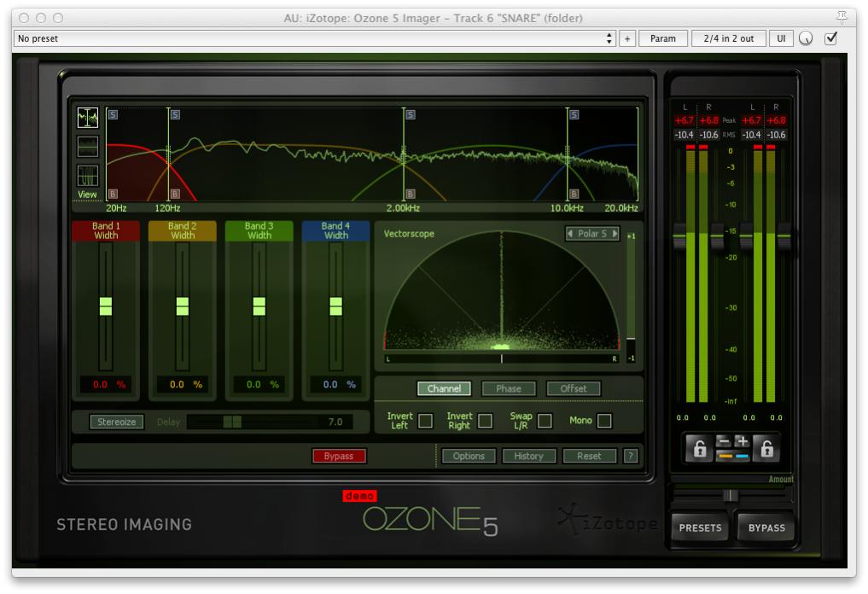Tick the Mono checkbox

(604, 421)
